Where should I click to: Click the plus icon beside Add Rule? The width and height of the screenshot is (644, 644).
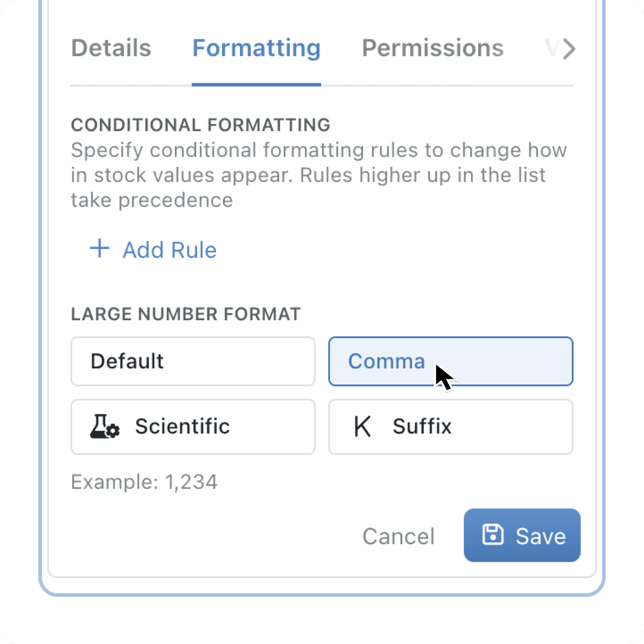(100, 248)
